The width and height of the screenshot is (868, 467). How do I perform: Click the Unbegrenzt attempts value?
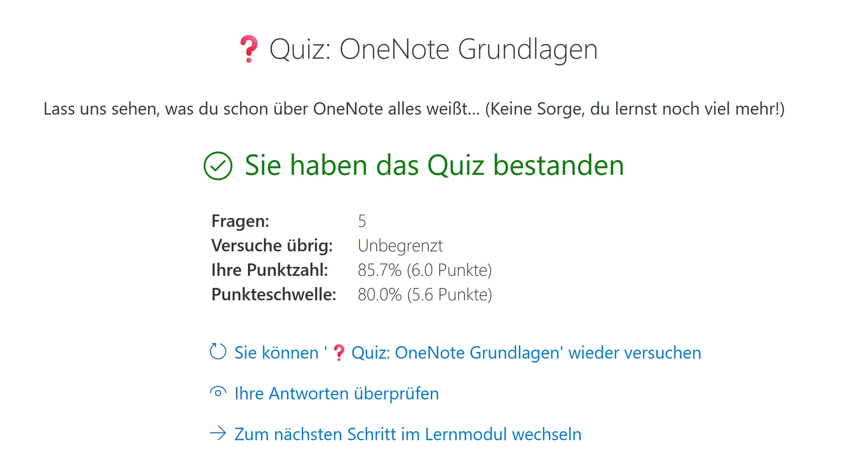pos(400,246)
